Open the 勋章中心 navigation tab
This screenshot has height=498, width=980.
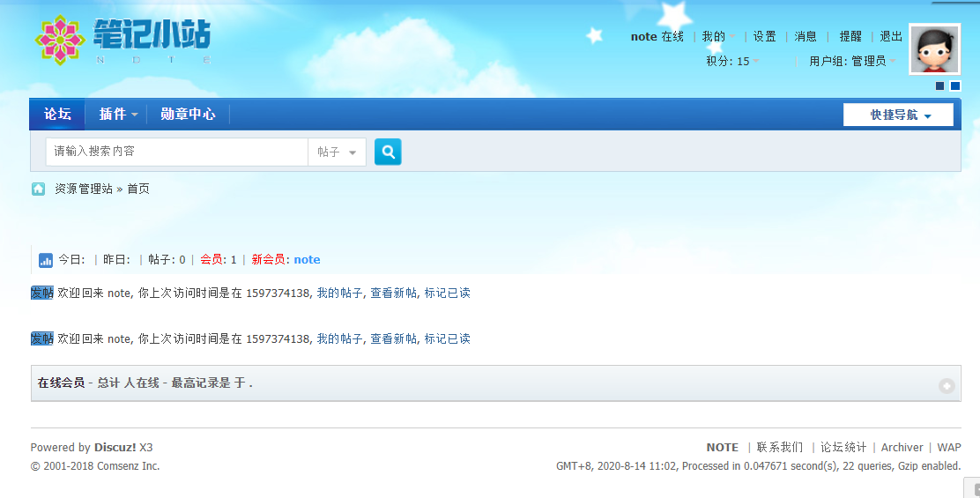[188, 114]
